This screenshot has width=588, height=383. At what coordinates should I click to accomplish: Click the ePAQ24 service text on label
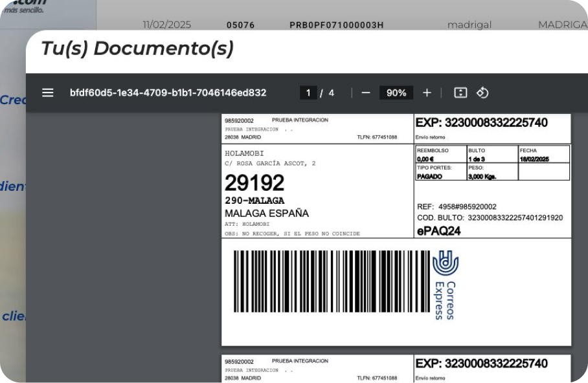click(438, 231)
